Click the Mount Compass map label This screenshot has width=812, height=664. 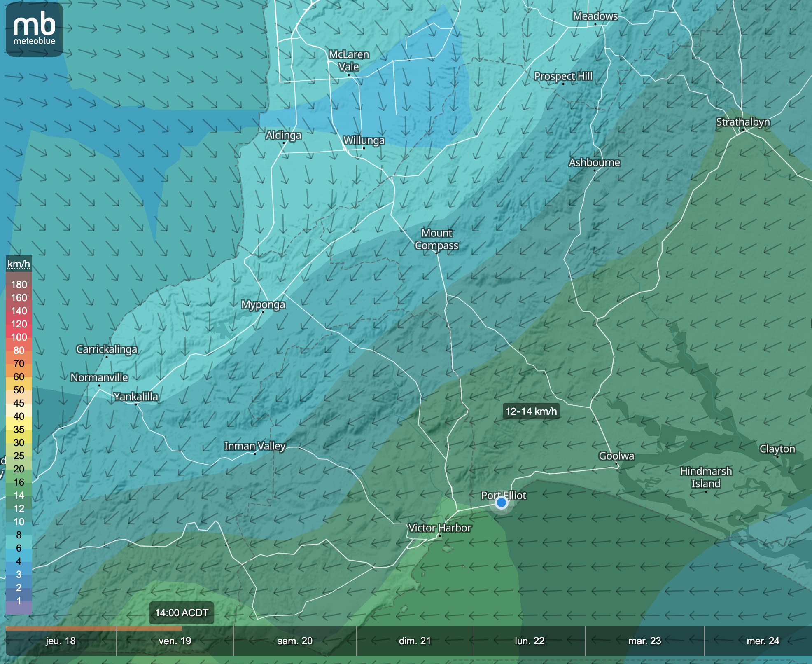(436, 239)
